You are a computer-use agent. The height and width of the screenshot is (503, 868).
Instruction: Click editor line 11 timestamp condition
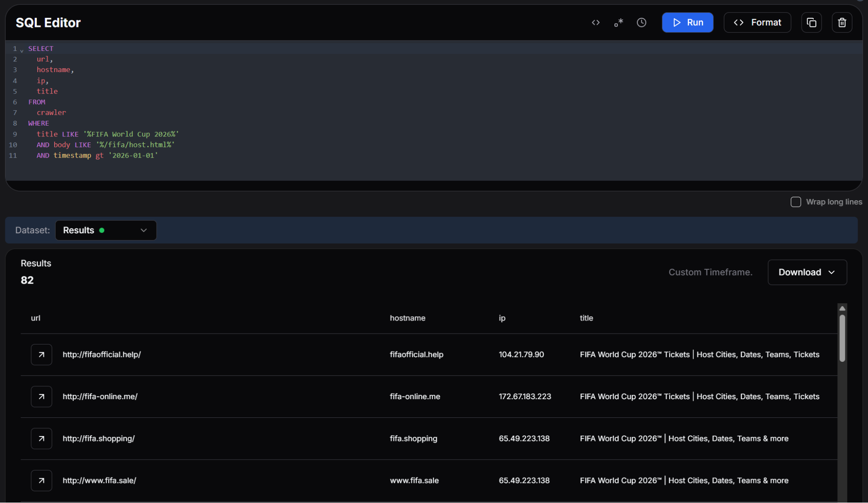(97, 156)
